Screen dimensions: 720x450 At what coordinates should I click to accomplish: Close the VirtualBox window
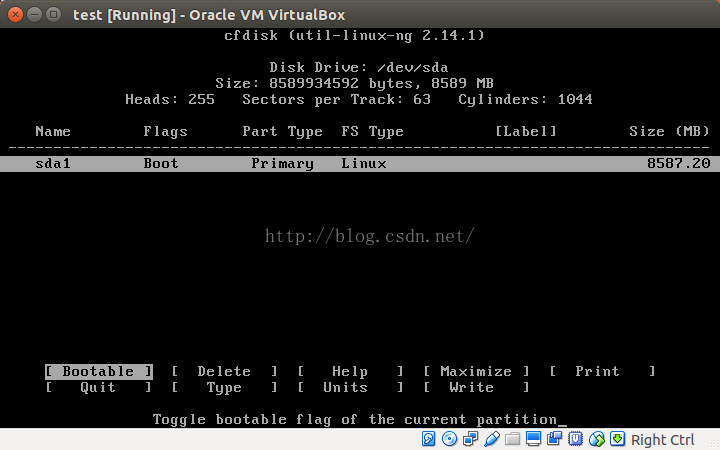coord(15,15)
